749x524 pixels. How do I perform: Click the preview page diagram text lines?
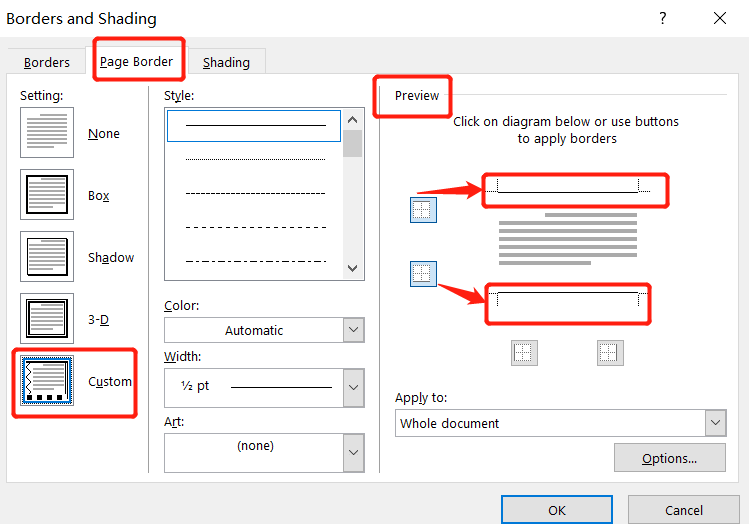pyautogui.click(x=568, y=239)
